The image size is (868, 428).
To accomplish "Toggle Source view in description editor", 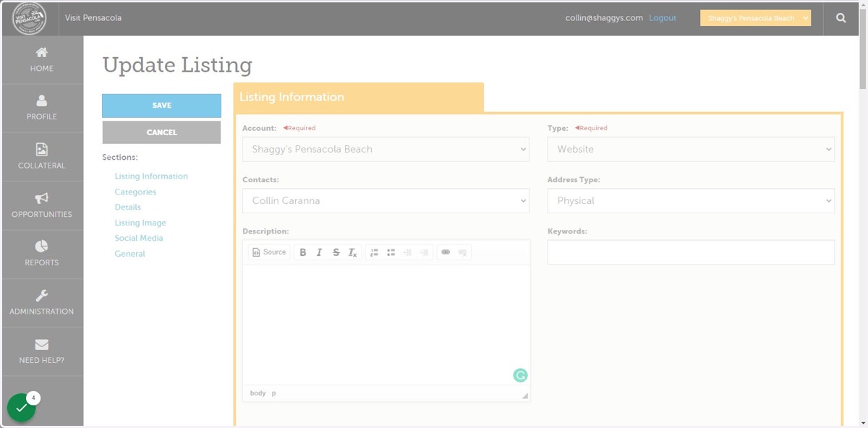I will (269, 252).
